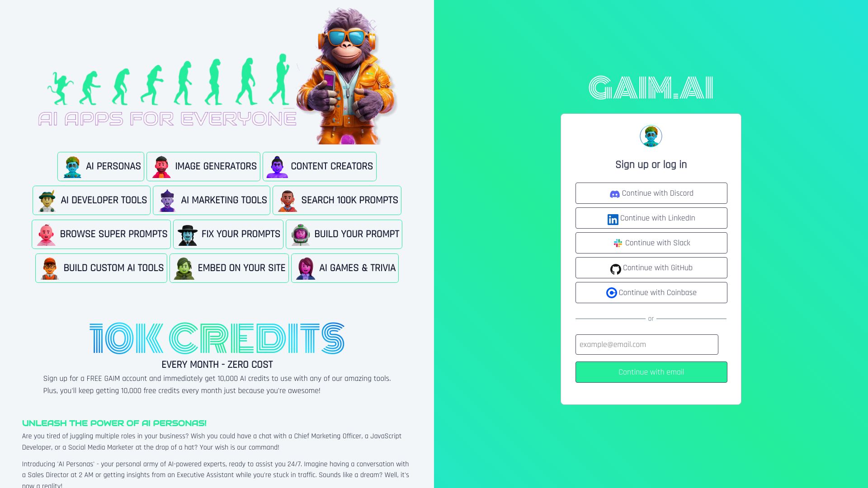
Task: Click Continue with email button
Action: pos(651,372)
